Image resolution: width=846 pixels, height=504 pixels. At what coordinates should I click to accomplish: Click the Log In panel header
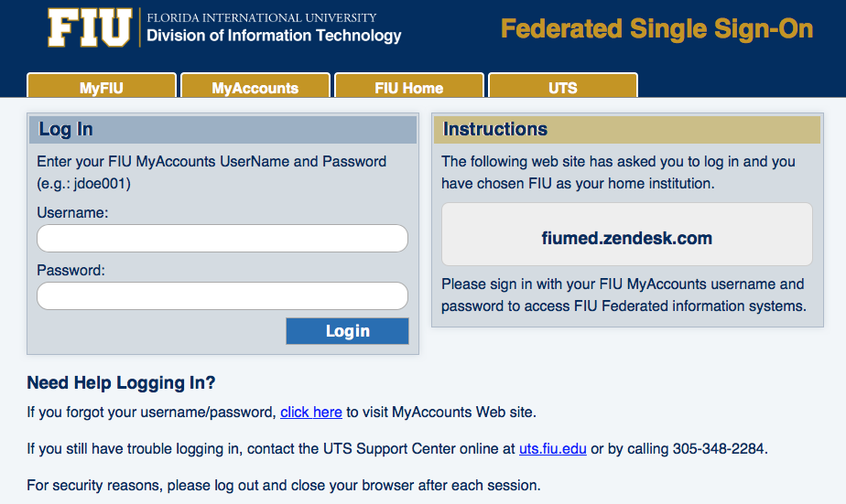pyautogui.click(x=222, y=129)
